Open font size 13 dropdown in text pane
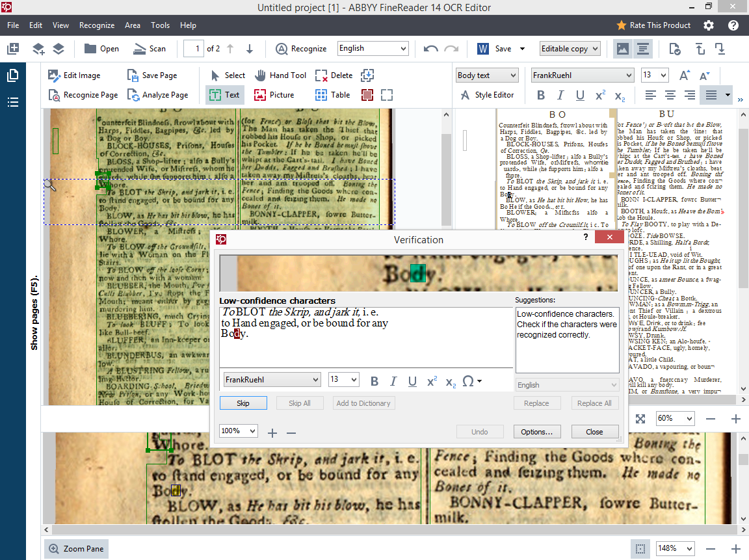 655,75
